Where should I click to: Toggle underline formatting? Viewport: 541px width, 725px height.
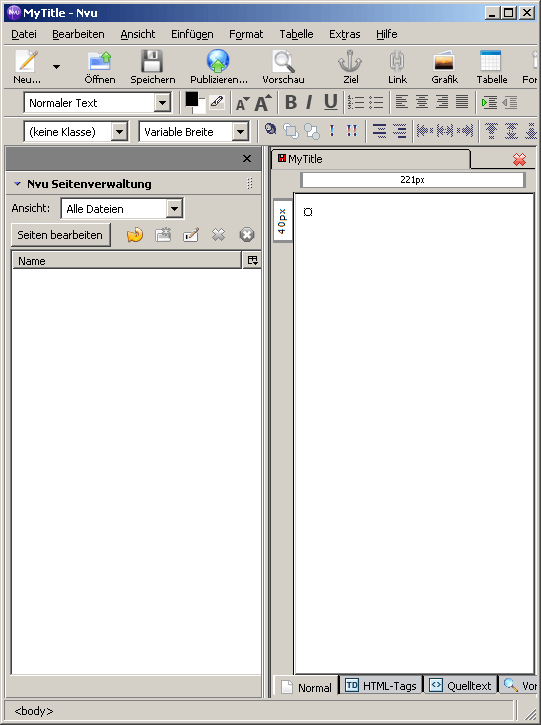pyautogui.click(x=330, y=102)
